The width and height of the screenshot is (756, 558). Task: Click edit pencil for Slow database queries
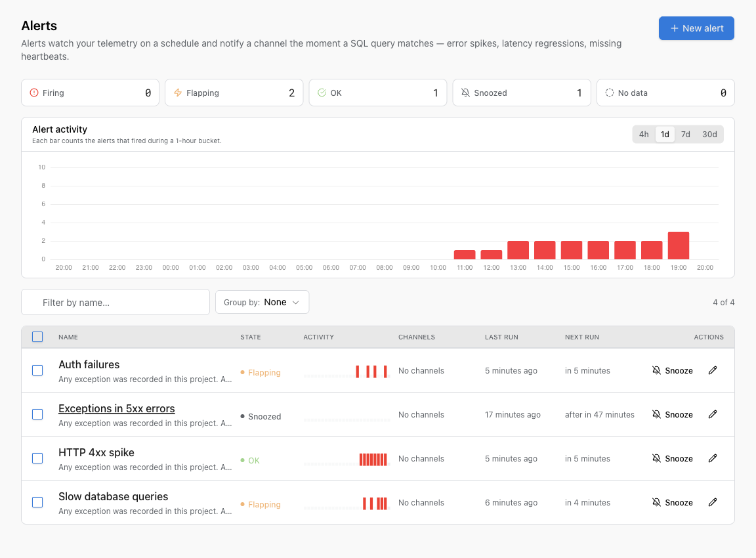coord(713,503)
